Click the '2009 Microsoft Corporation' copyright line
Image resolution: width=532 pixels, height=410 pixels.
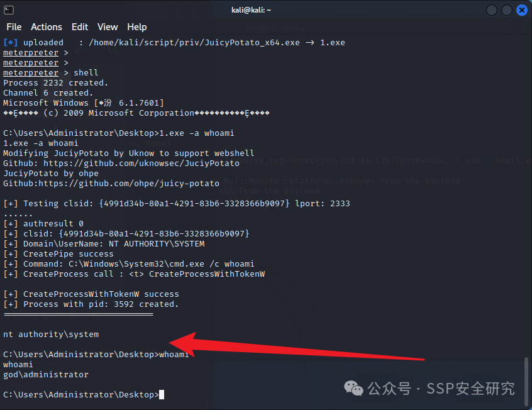coord(136,113)
